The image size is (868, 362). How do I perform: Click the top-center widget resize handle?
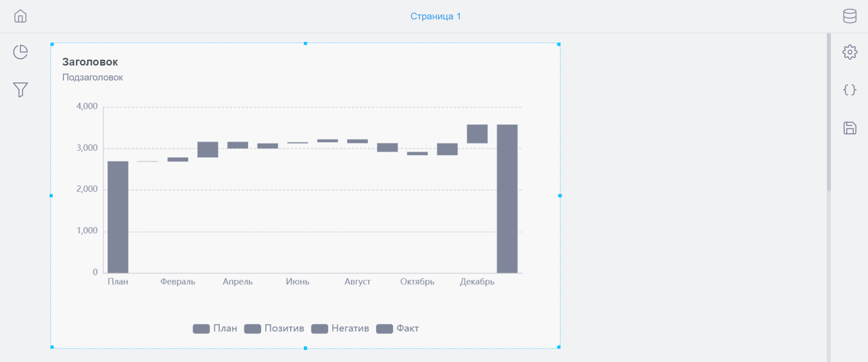click(x=305, y=43)
